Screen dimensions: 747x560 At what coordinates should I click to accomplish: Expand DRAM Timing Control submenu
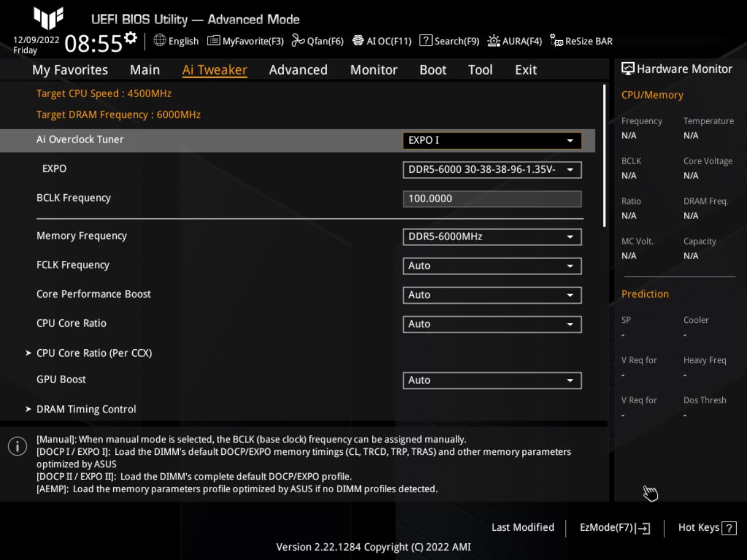(x=81, y=409)
